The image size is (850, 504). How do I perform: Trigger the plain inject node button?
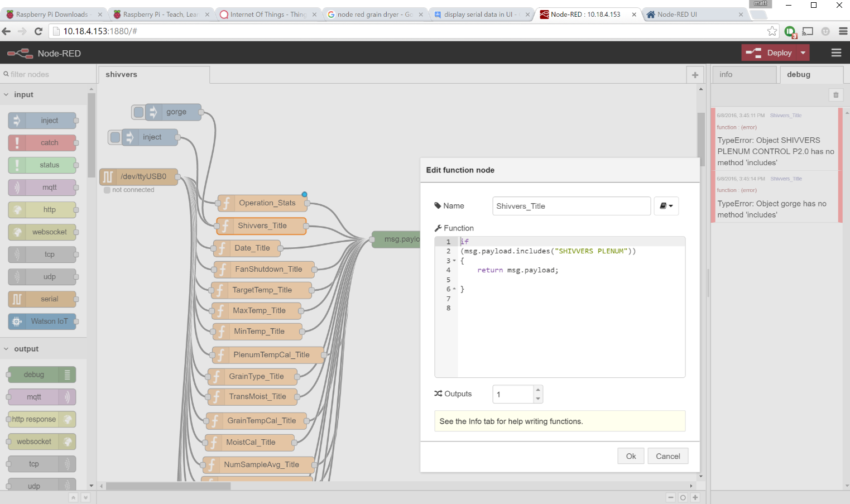[115, 137]
